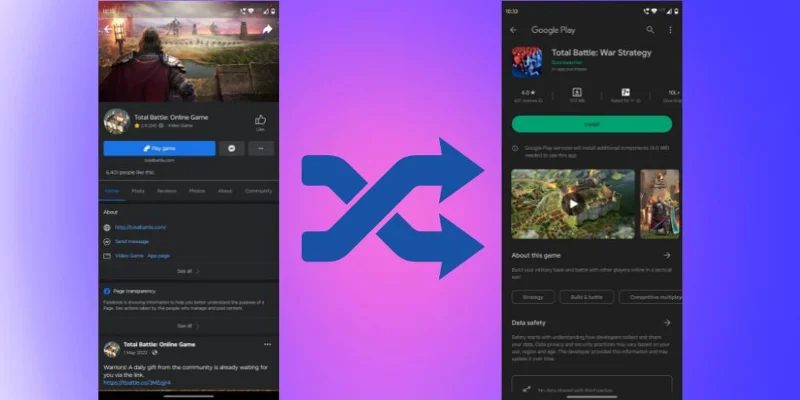This screenshot has width=800, height=400.
Task: Tap the share arrow on cover photo
Action: [x=268, y=29]
